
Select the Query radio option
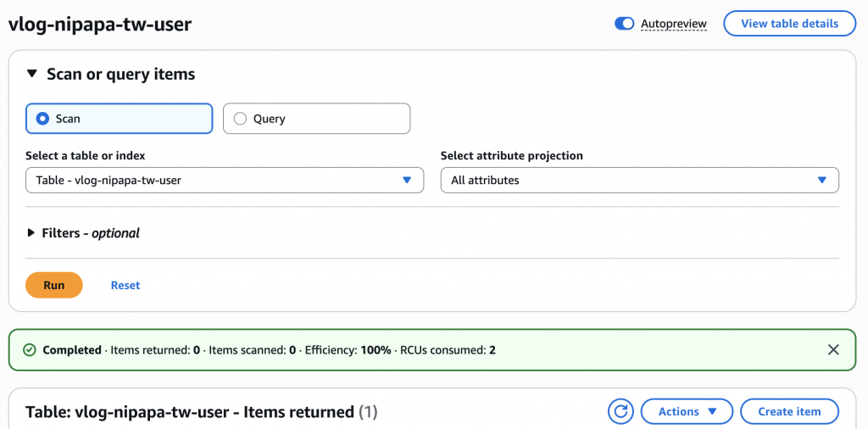[240, 119]
